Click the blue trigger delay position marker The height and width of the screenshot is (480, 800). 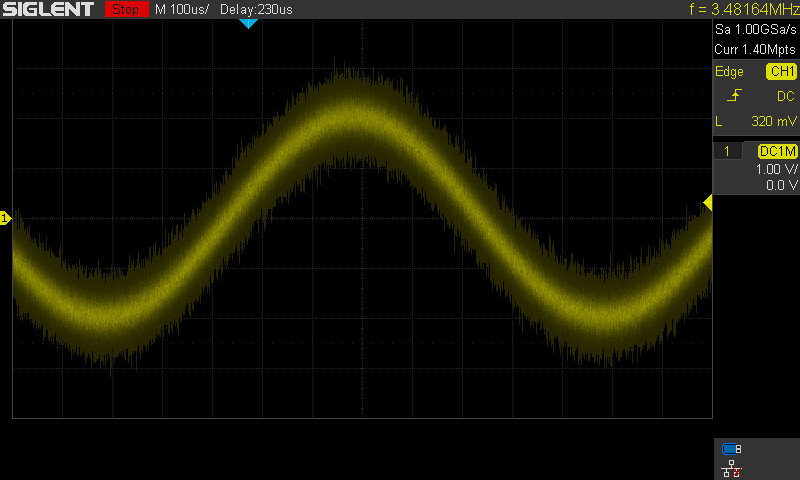248,23
